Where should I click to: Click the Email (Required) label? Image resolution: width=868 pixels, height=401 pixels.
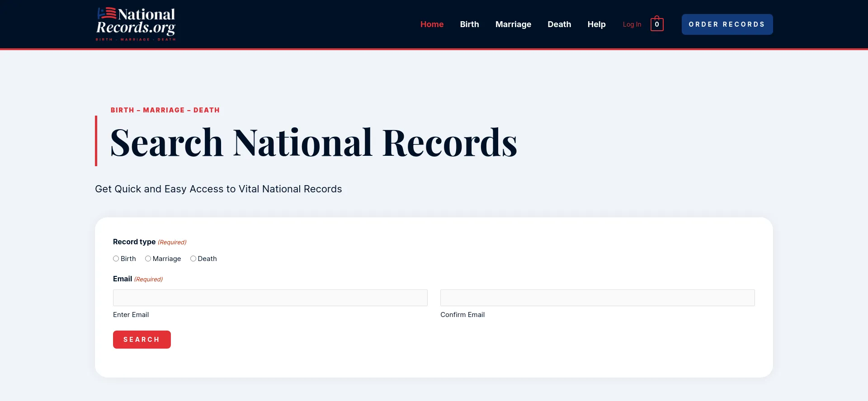click(138, 279)
